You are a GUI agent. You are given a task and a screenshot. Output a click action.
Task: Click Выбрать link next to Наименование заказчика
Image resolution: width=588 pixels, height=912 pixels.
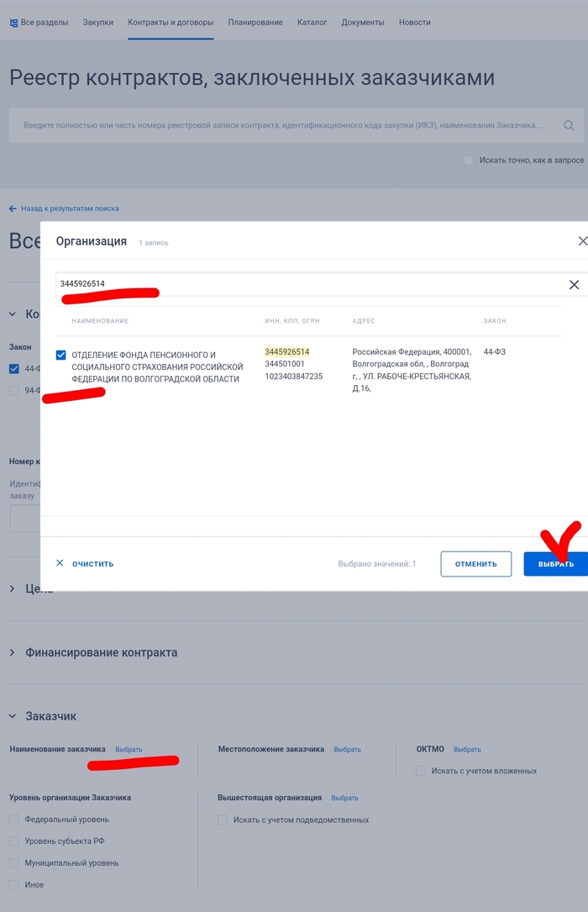click(x=129, y=750)
